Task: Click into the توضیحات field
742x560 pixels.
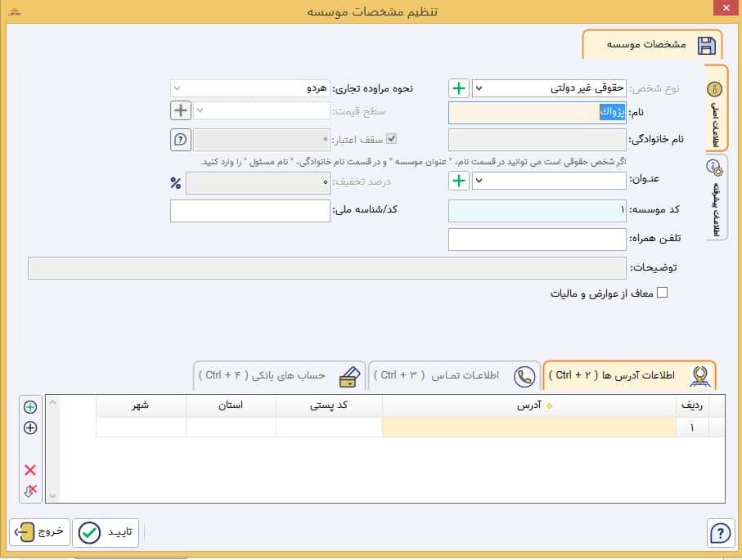Action: click(x=327, y=268)
